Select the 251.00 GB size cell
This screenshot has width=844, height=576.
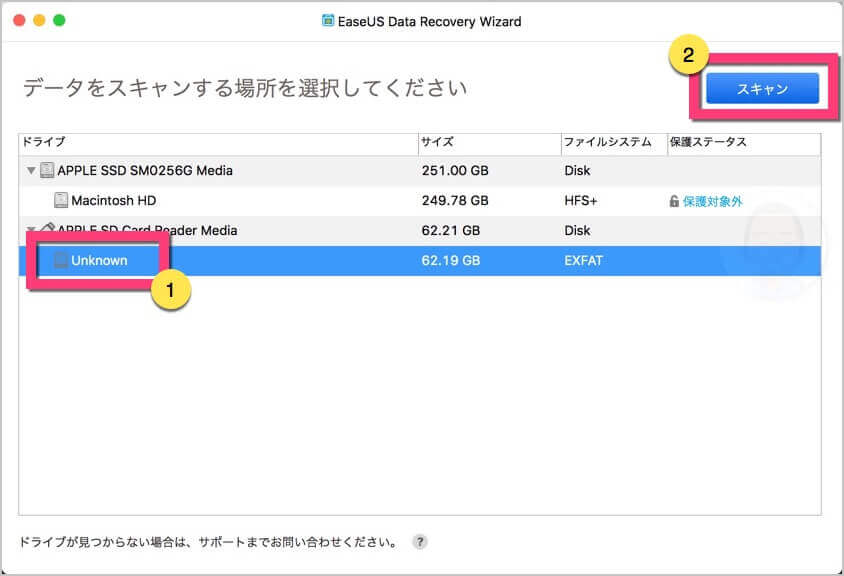455,171
